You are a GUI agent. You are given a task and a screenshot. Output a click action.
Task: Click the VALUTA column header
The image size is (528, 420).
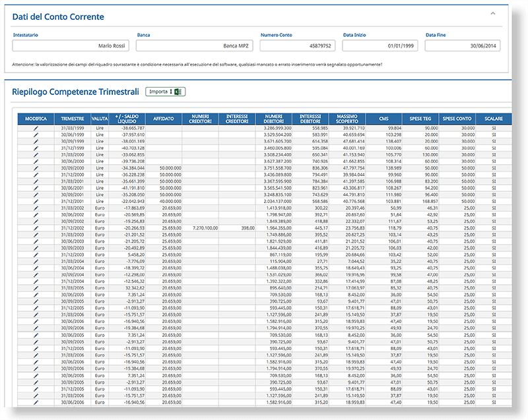coord(100,119)
